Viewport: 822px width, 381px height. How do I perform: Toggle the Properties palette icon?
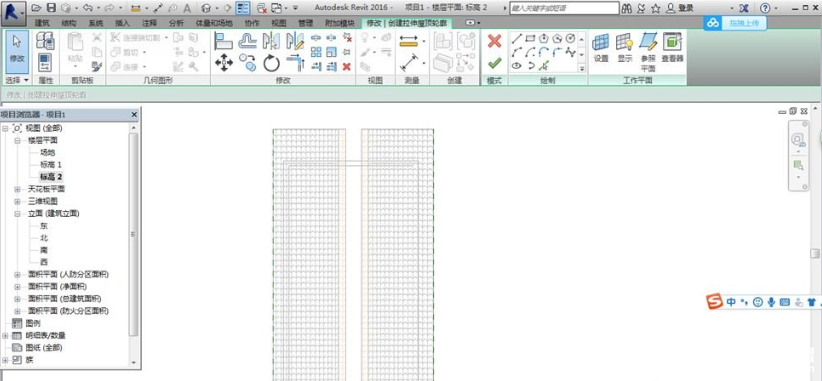coord(45,63)
